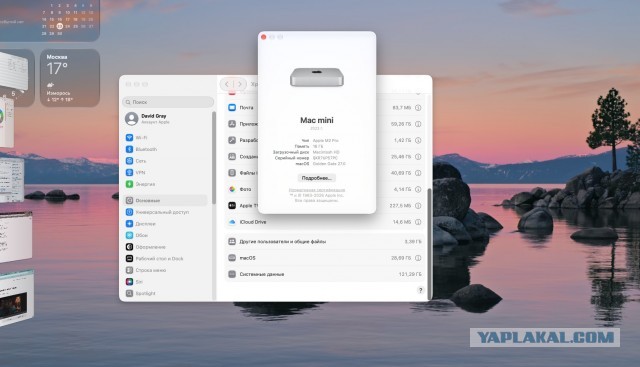Select the green Энергия sidebar icon
This screenshot has width=640, height=367.
(x=129, y=184)
